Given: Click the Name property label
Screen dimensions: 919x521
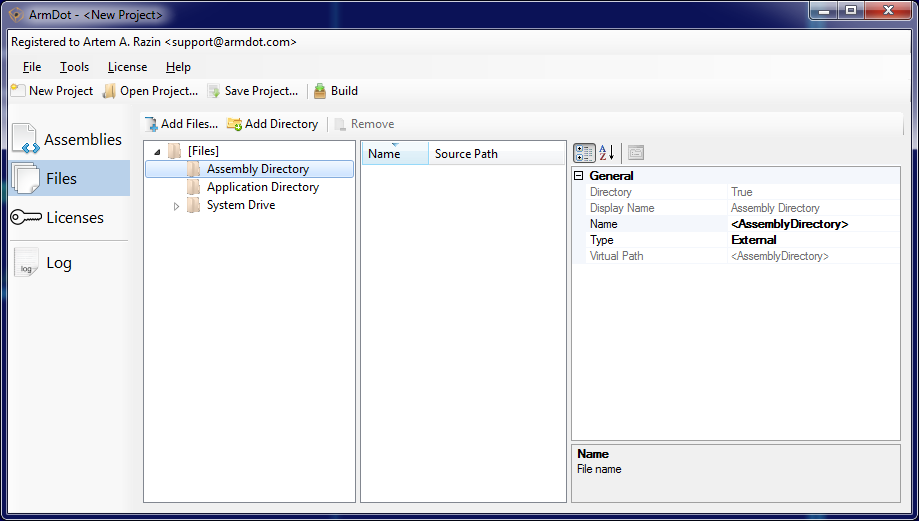Looking at the screenshot, I should [x=604, y=224].
